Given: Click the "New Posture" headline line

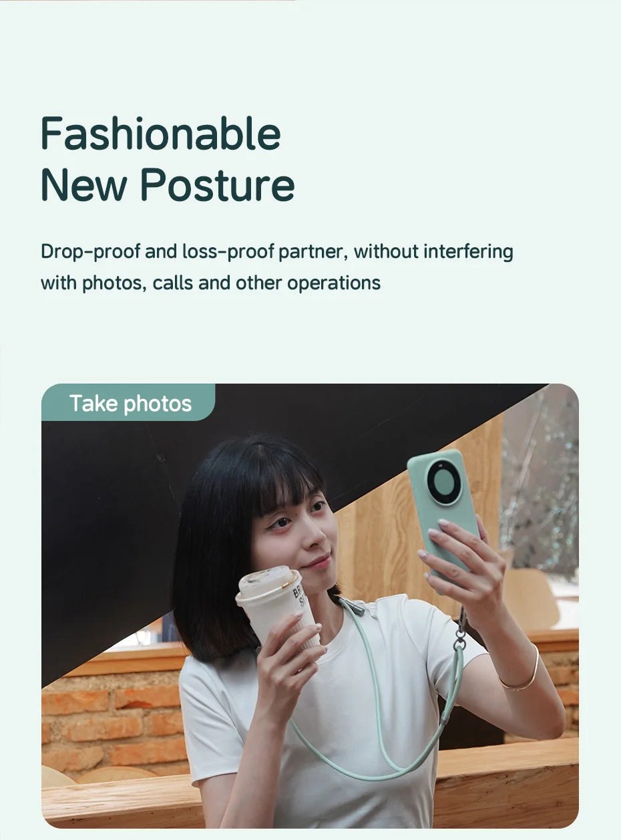Looking at the screenshot, I should tap(168, 184).
